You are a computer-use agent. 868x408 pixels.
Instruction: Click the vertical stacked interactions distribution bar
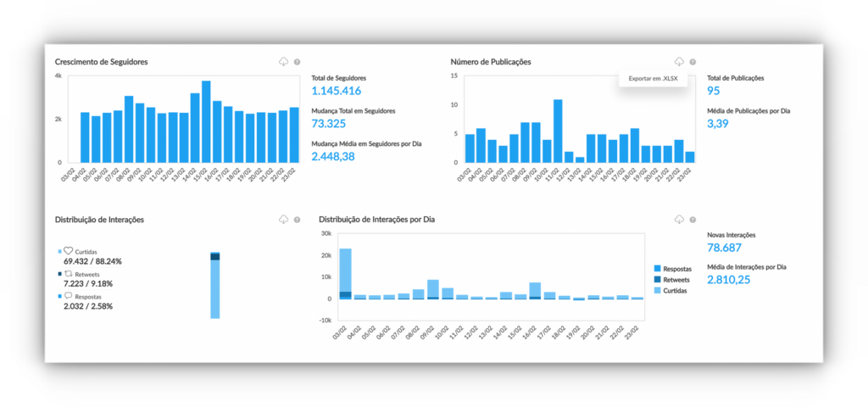(x=215, y=285)
